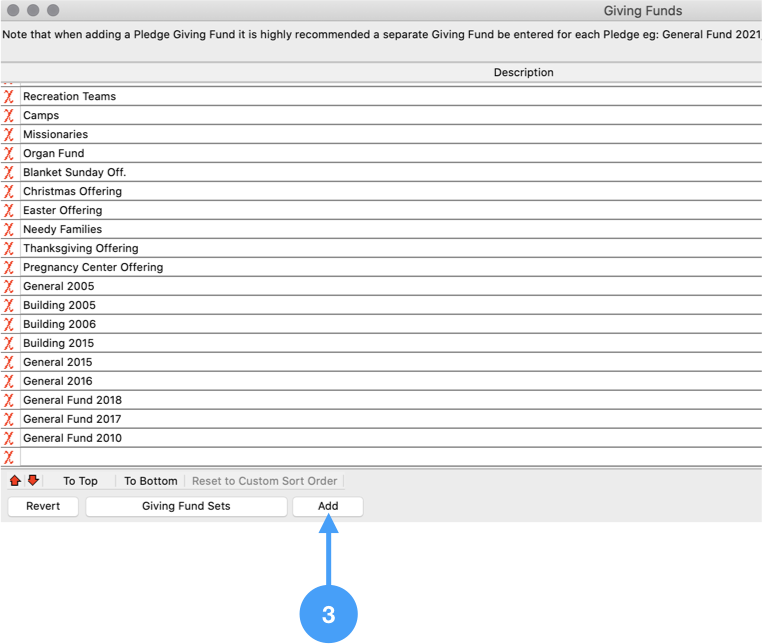Click the Thanksgiving Offering description
The height and width of the screenshot is (644, 762).
tap(81, 248)
